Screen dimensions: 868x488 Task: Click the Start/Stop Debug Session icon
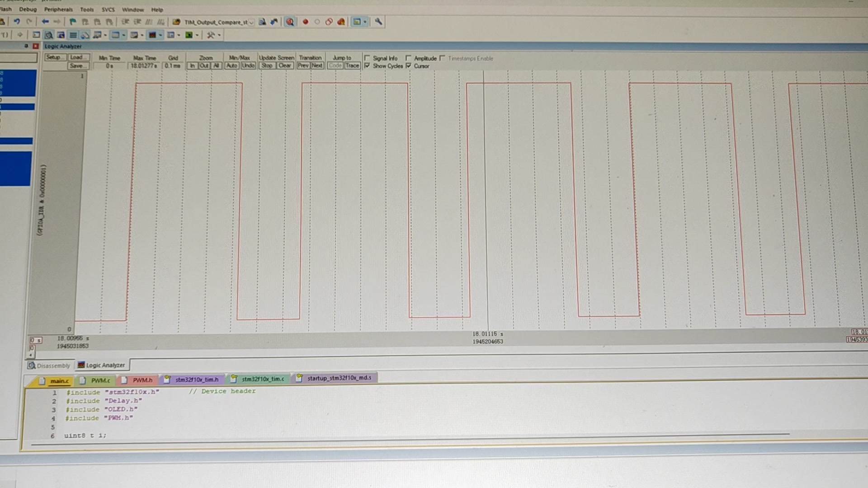click(290, 22)
